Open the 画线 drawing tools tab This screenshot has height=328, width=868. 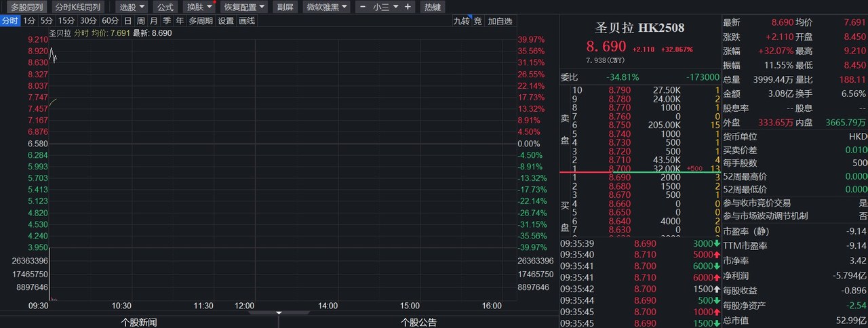point(247,21)
